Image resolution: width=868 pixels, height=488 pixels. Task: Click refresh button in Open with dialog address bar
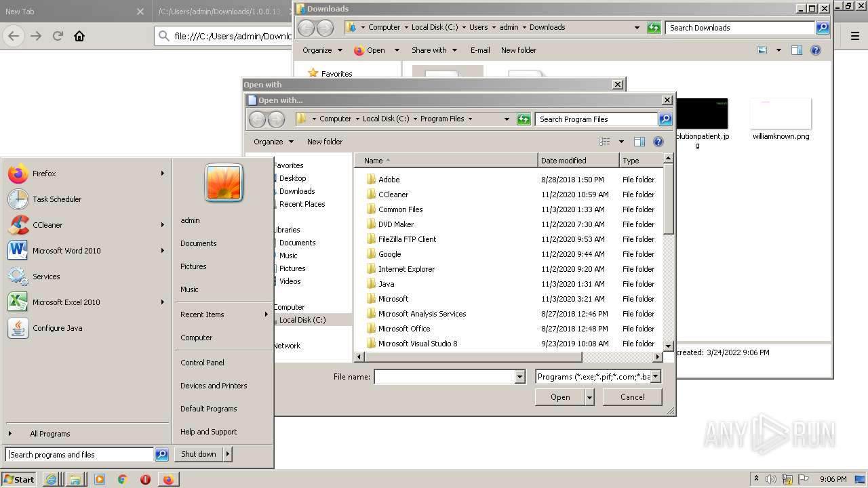[524, 119]
